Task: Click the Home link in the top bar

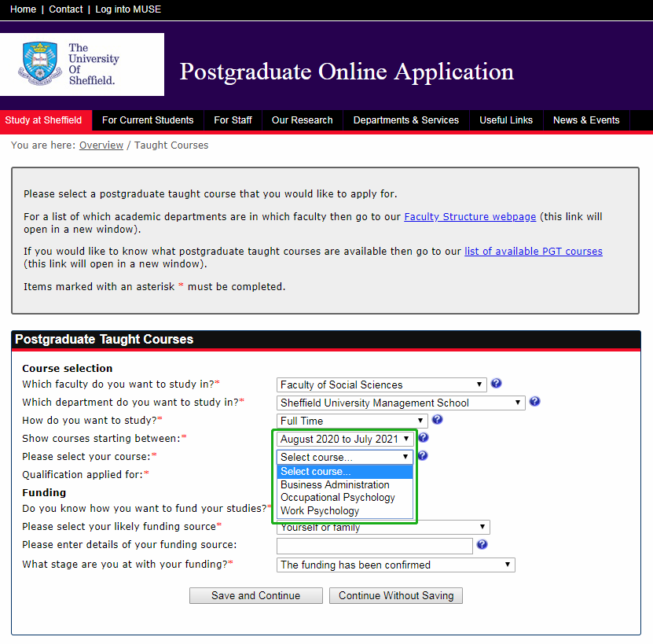Action: (x=23, y=9)
